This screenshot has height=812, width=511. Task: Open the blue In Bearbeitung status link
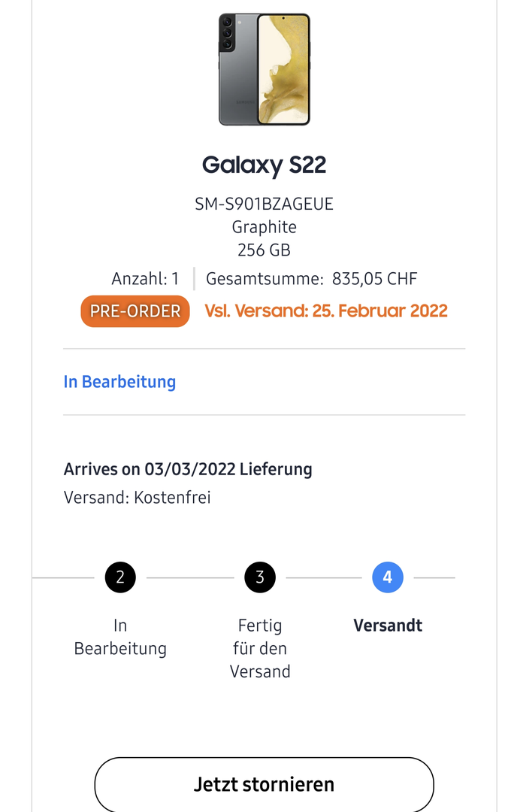(x=119, y=382)
